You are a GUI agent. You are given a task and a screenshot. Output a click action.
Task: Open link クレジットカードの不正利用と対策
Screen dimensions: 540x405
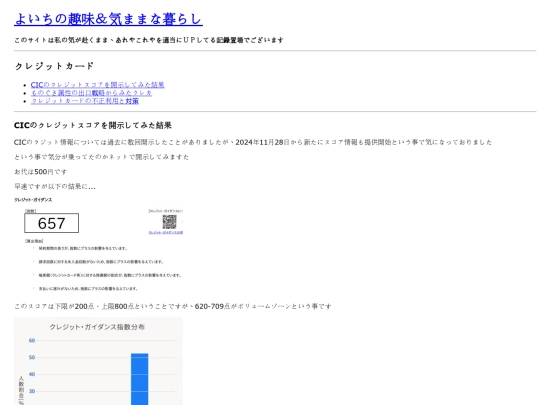(x=85, y=101)
